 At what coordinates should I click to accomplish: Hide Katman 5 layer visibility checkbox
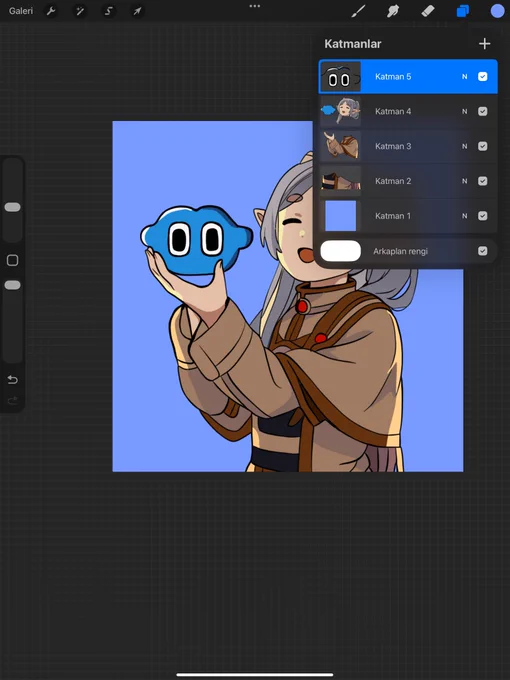(x=483, y=77)
